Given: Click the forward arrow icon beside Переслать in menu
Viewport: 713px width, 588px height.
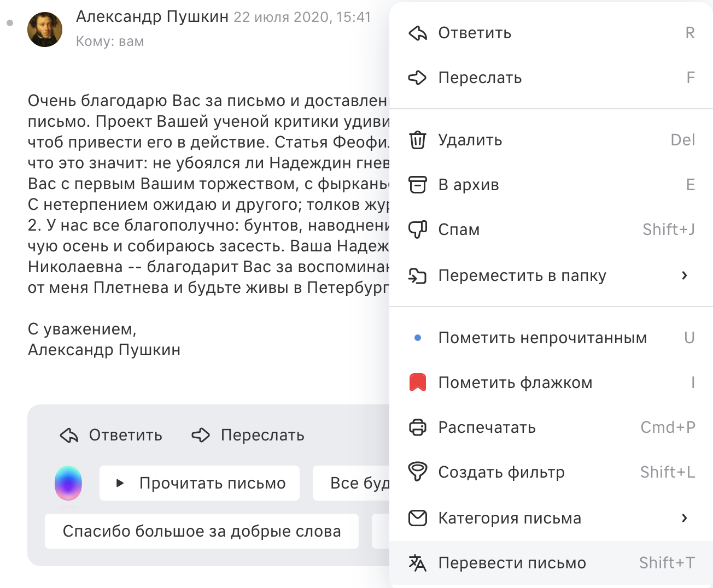Looking at the screenshot, I should [x=418, y=78].
